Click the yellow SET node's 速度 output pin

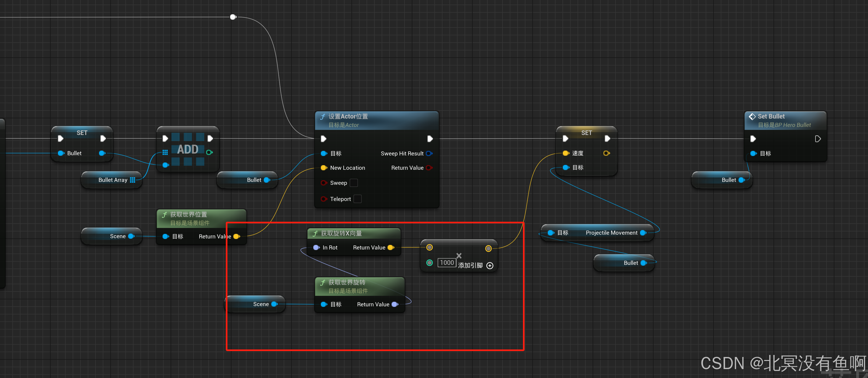pos(606,153)
